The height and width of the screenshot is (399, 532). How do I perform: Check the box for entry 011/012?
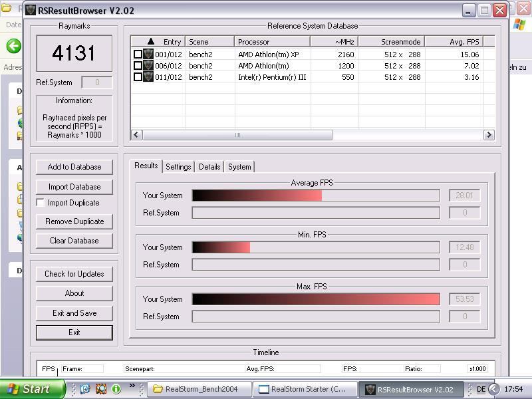(138, 77)
